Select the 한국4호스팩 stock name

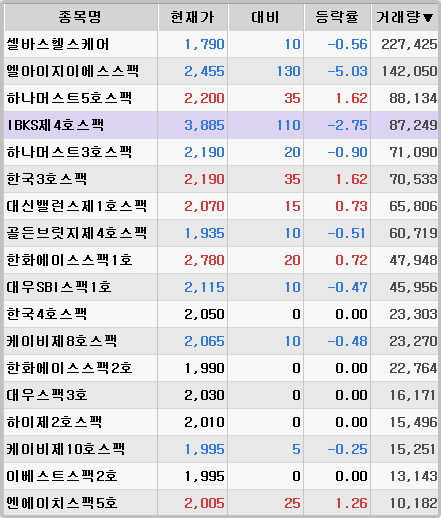tap(47, 314)
